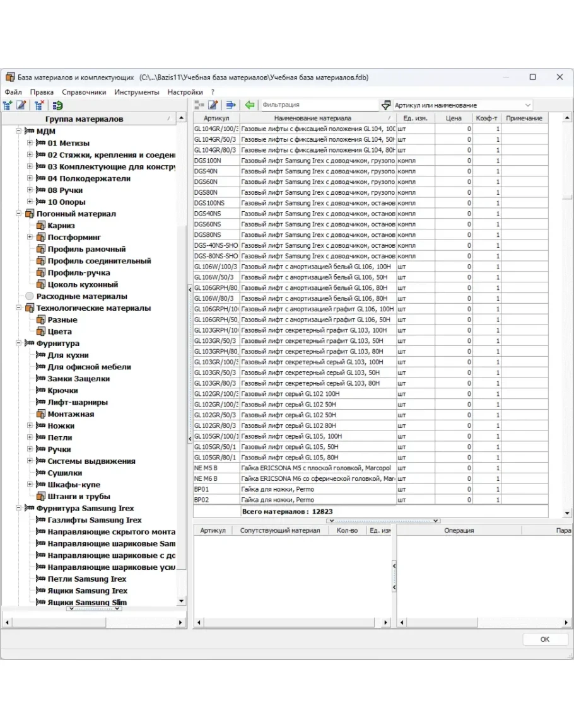Image resolution: width=574 pixels, height=728 pixels.
Task: Click the funnel filter icon beside the search-type dropdown
Action: click(386, 105)
